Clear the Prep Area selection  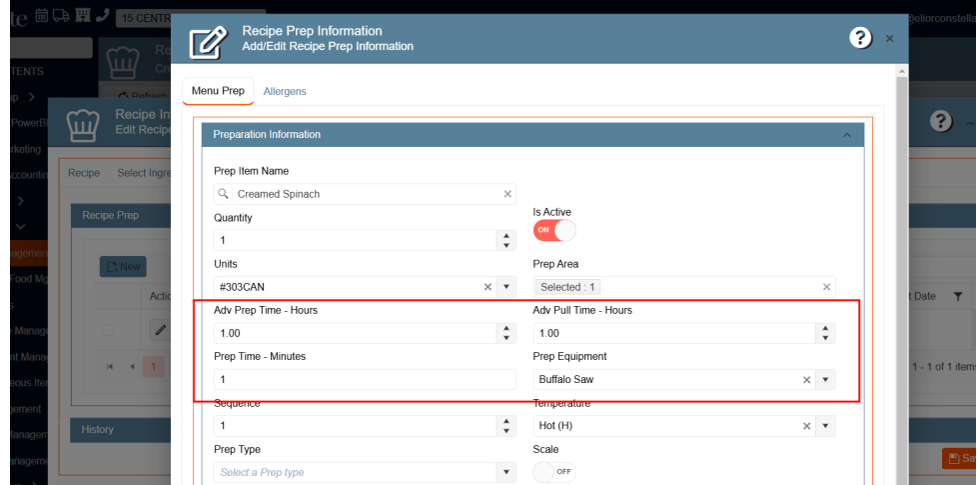point(826,287)
